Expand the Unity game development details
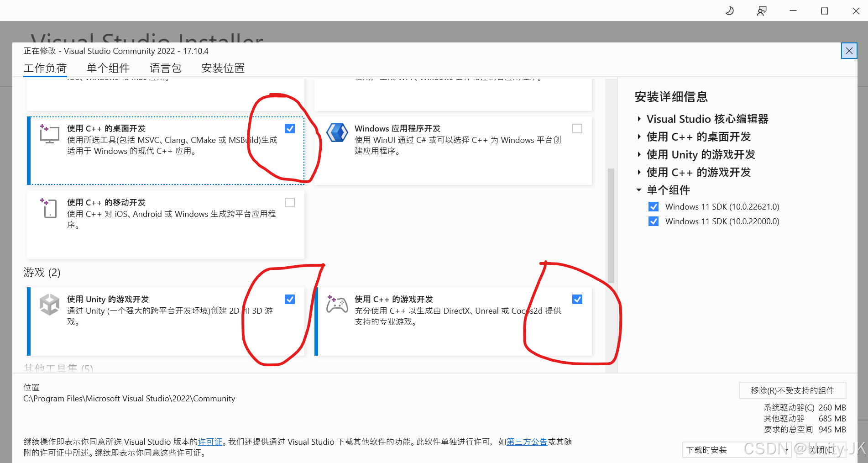The height and width of the screenshot is (463, 868). coord(639,154)
